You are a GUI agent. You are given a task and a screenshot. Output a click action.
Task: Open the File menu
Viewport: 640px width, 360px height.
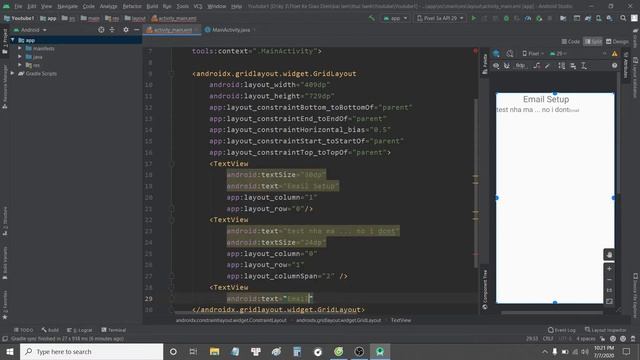pyautogui.click(x=18, y=7)
